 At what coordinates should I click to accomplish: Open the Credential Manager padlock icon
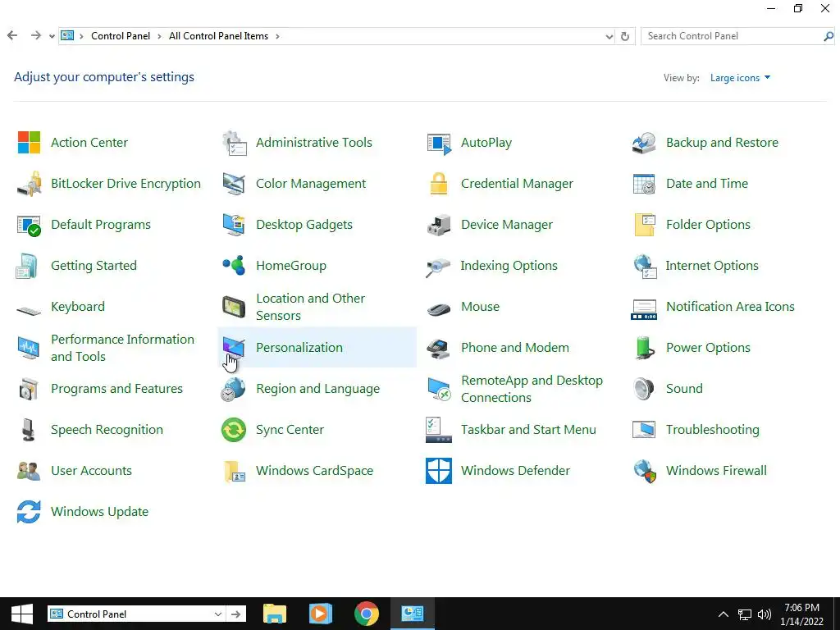439,184
